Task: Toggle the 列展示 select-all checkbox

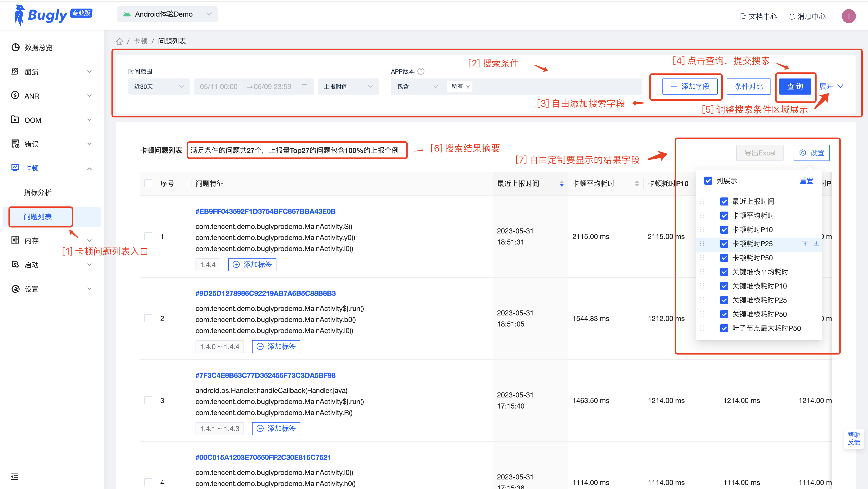Action: (708, 181)
